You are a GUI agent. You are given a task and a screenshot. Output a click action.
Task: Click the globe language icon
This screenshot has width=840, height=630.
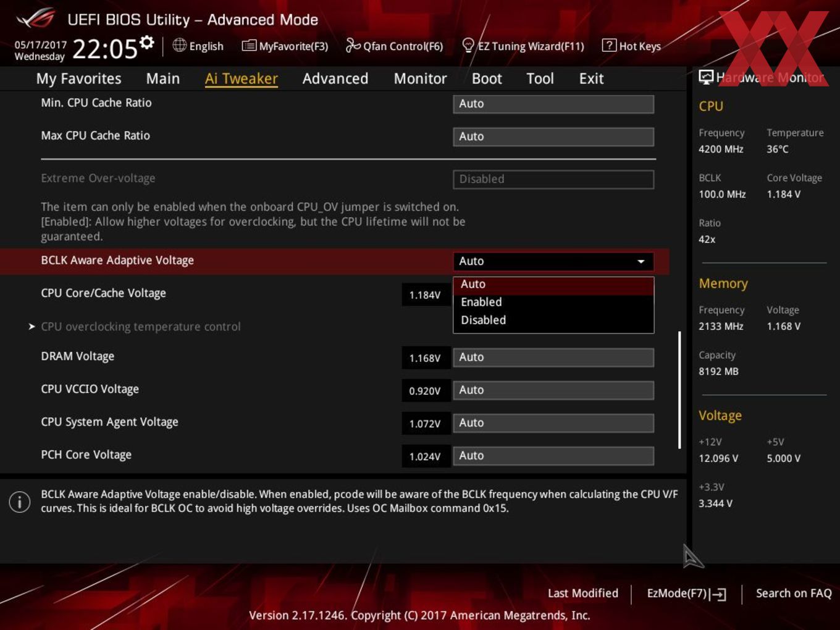coord(179,45)
